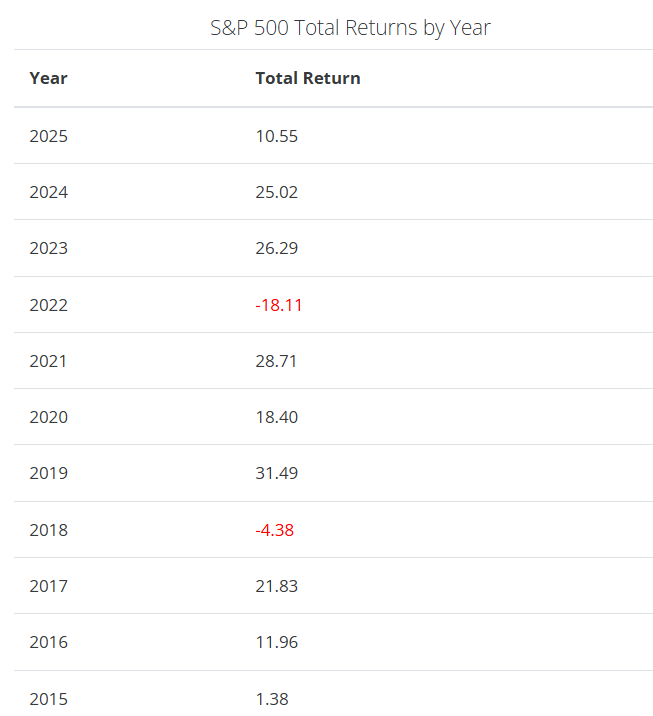Click the red -18.11 return value
This screenshot has height=716, width=653.
coord(279,305)
